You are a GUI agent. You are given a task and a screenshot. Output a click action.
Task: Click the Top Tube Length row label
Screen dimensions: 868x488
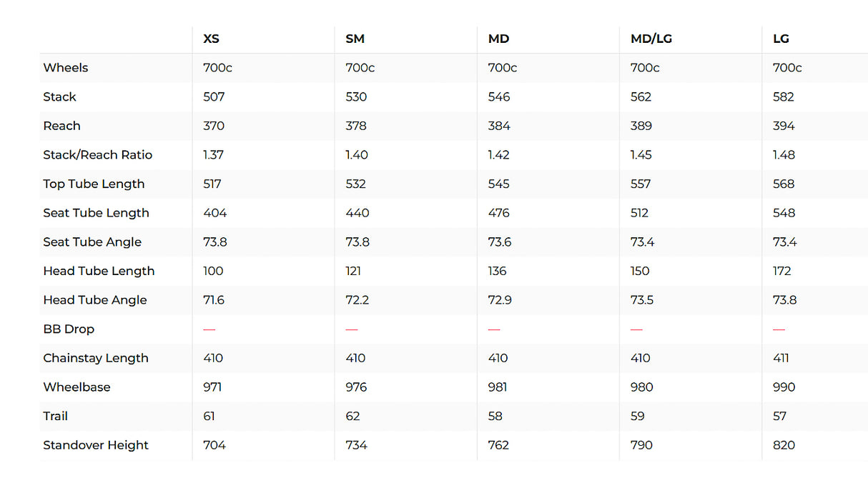[x=94, y=184]
